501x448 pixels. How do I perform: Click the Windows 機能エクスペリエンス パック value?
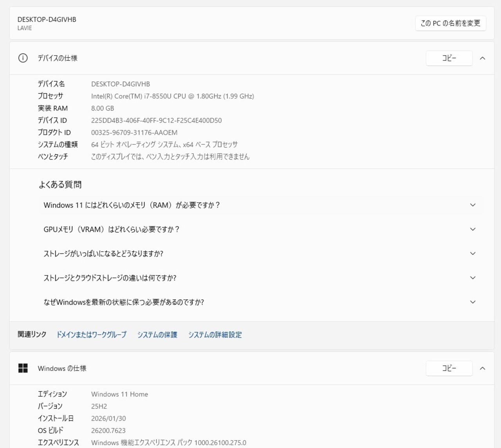[169, 443]
